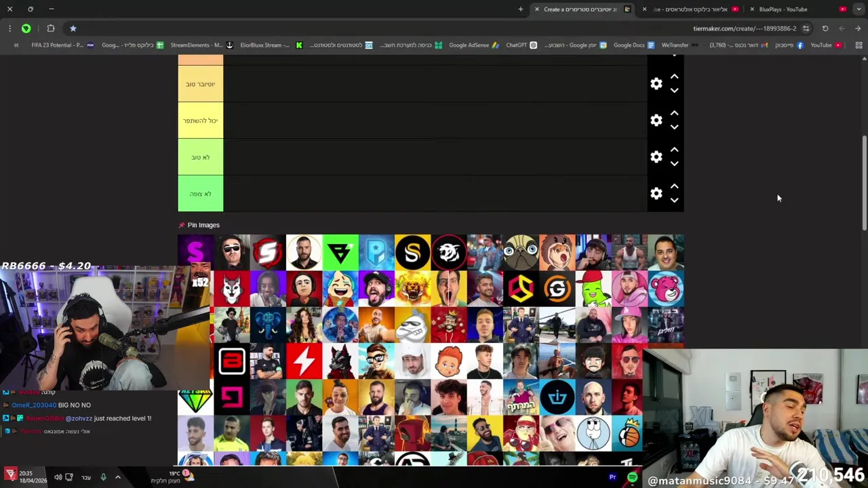This screenshot has height=488, width=868.
Task: Open the browser extensions icon
Action: pyautogui.click(x=51, y=28)
